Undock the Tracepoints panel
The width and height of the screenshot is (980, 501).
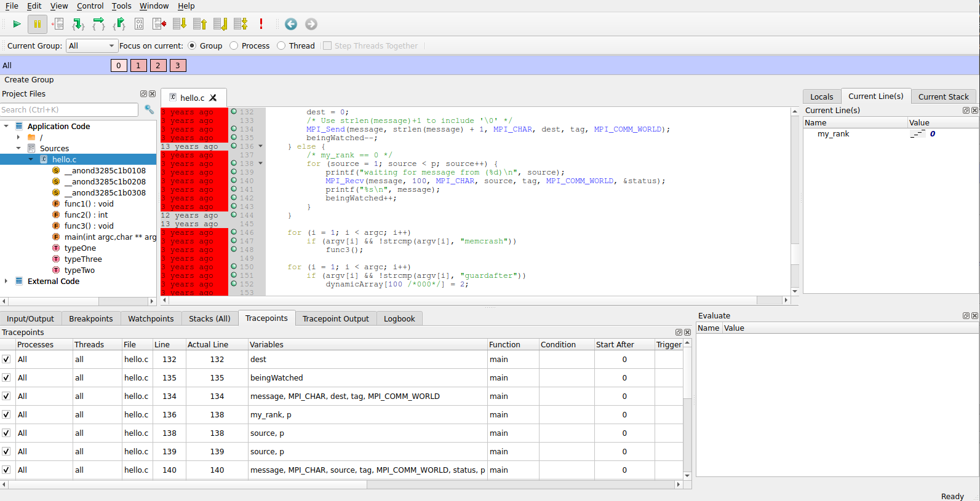pos(679,333)
